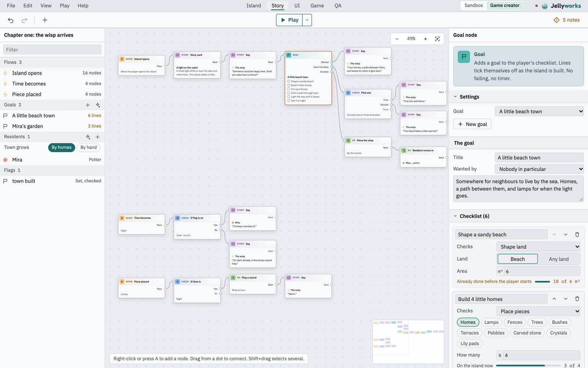
Task: Select the 'Lily pads' piece chip
Action: click(470, 344)
